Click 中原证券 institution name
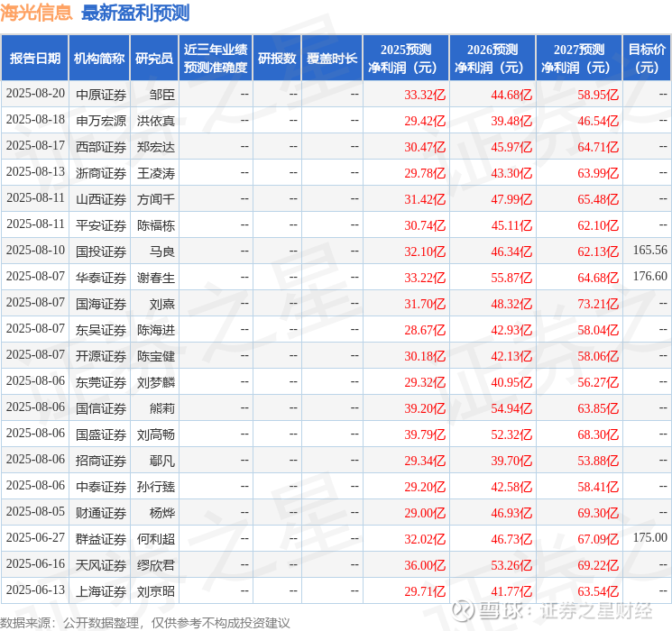This screenshot has height=631, width=672. 101,95
